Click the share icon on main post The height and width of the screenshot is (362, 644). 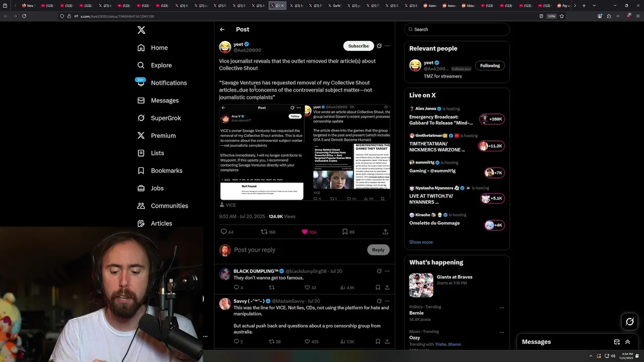[385, 232]
